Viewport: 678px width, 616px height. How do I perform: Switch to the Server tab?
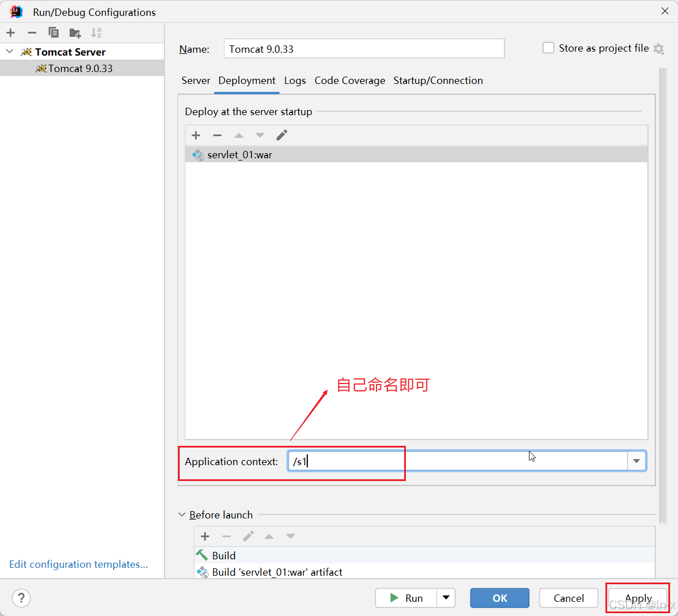(196, 81)
